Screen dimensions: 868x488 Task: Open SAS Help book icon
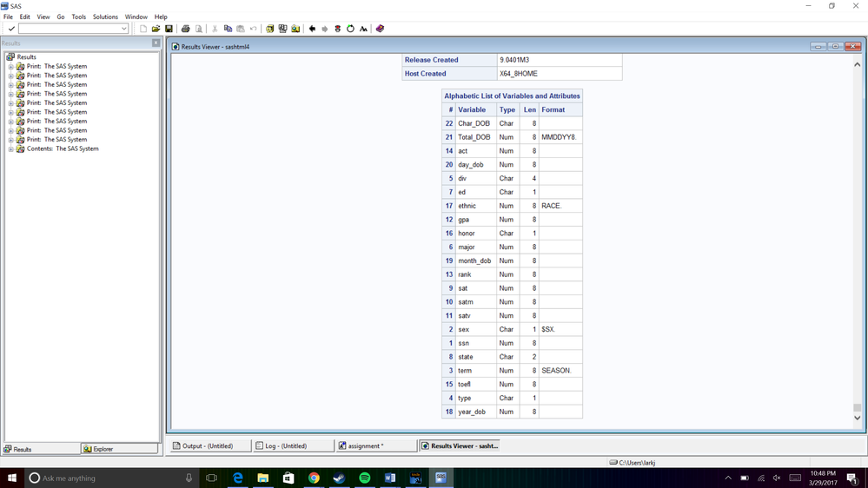coord(380,29)
